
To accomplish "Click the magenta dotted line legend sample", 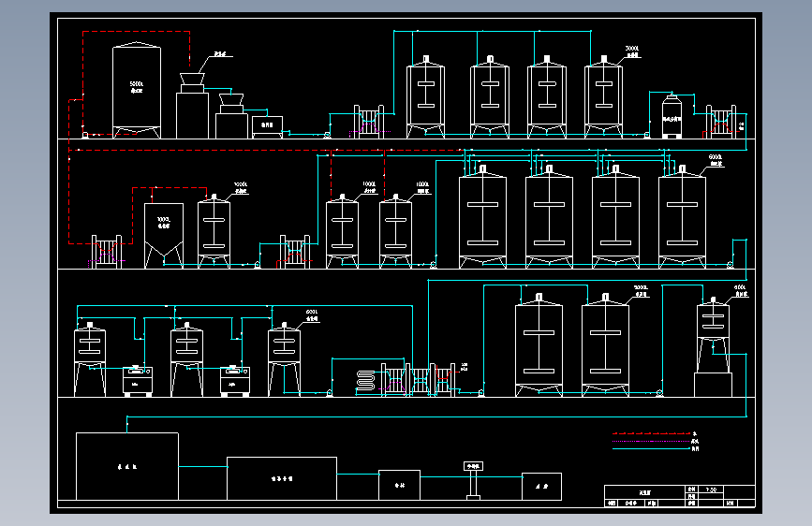I will pyautogui.click(x=652, y=442).
